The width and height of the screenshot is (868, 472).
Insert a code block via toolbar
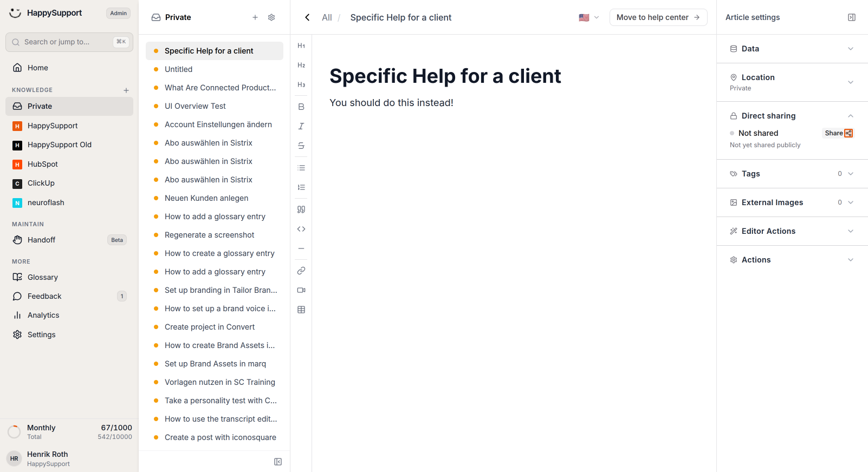click(301, 229)
